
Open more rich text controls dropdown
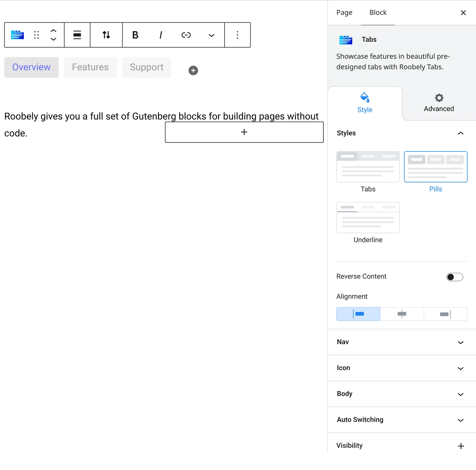tap(212, 35)
